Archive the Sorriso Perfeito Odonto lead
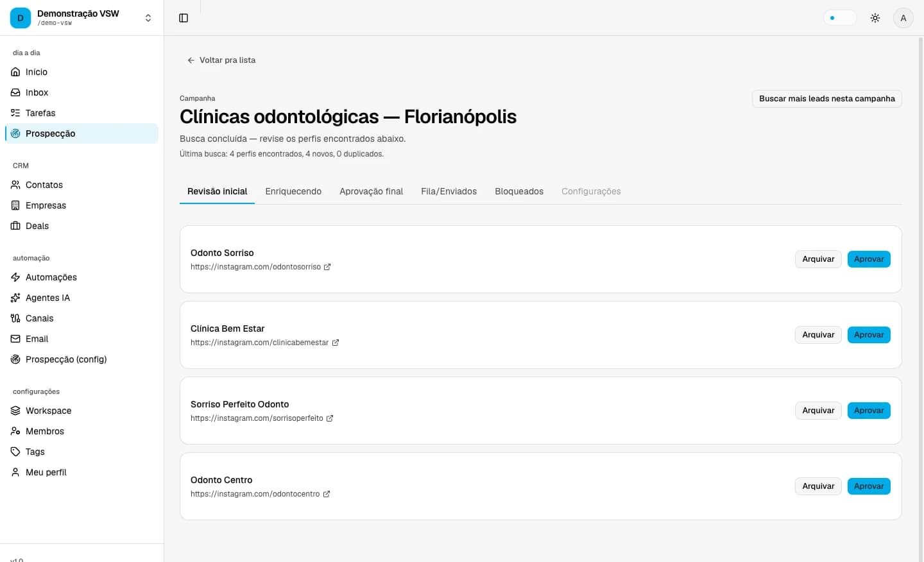Viewport: 924px width, 562px height. [818, 411]
